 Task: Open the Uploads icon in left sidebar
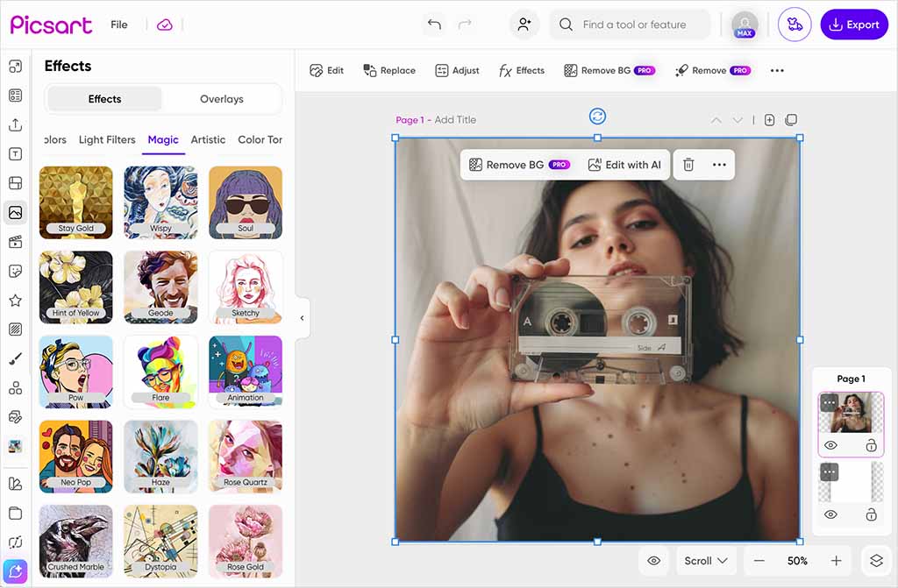[x=15, y=124]
